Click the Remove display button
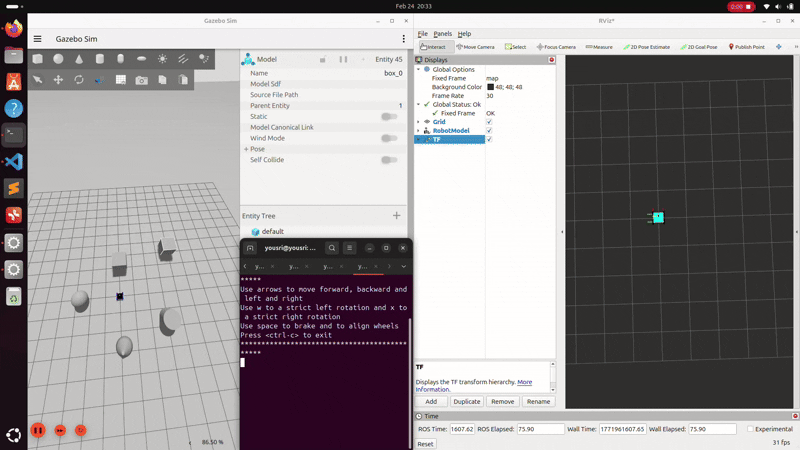The height and width of the screenshot is (450, 800). [503, 402]
